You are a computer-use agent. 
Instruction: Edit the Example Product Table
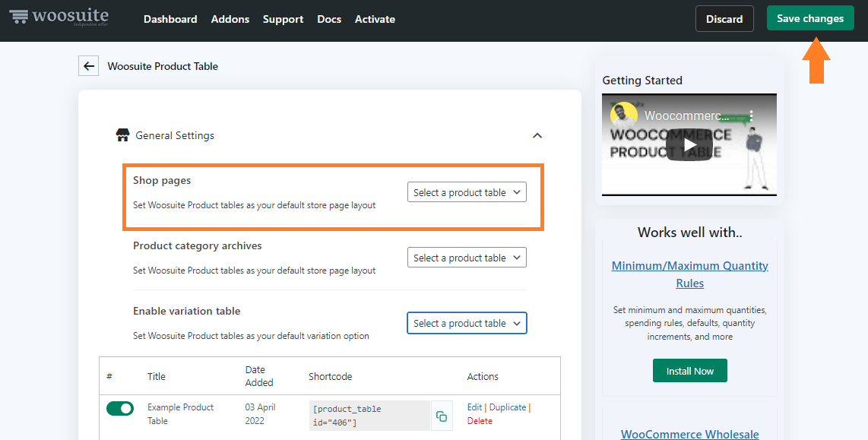[474, 407]
